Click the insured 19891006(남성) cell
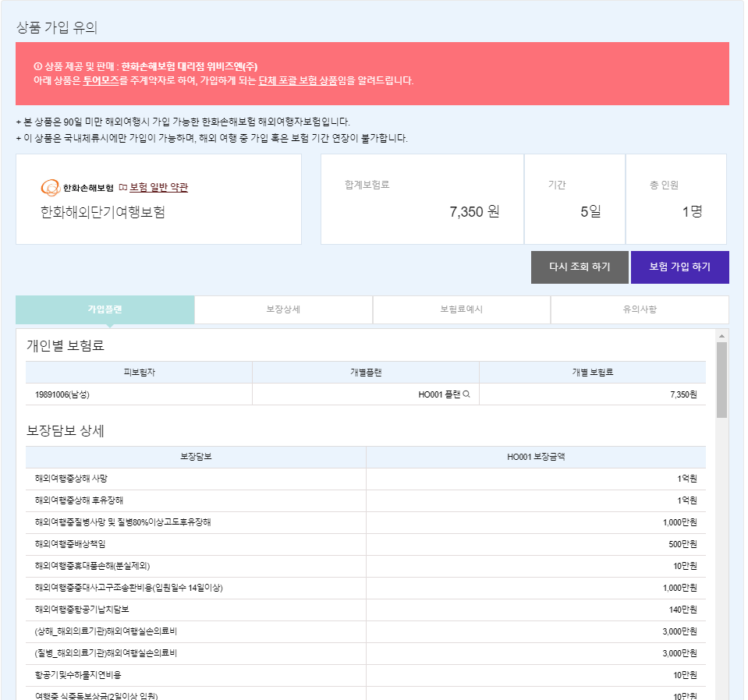 (x=139, y=394)
